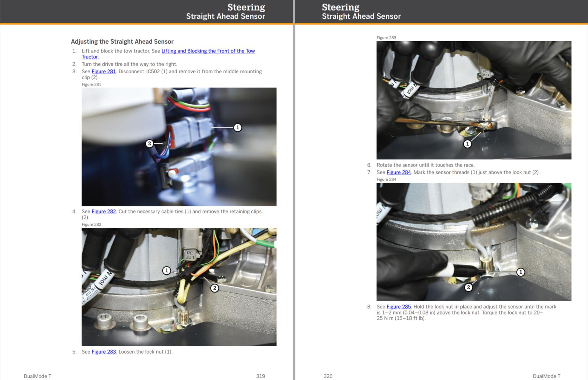
Task: Click the Figure 282 link in step 4
Action: tap(104, 212)
